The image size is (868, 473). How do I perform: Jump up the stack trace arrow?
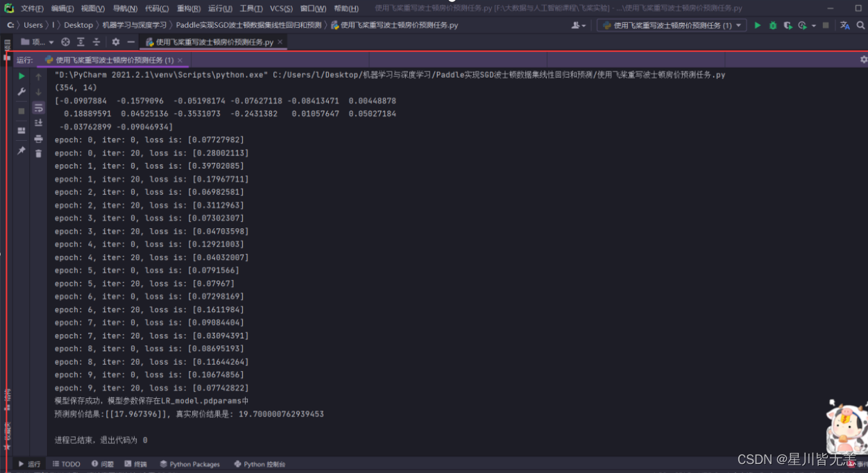38,76
